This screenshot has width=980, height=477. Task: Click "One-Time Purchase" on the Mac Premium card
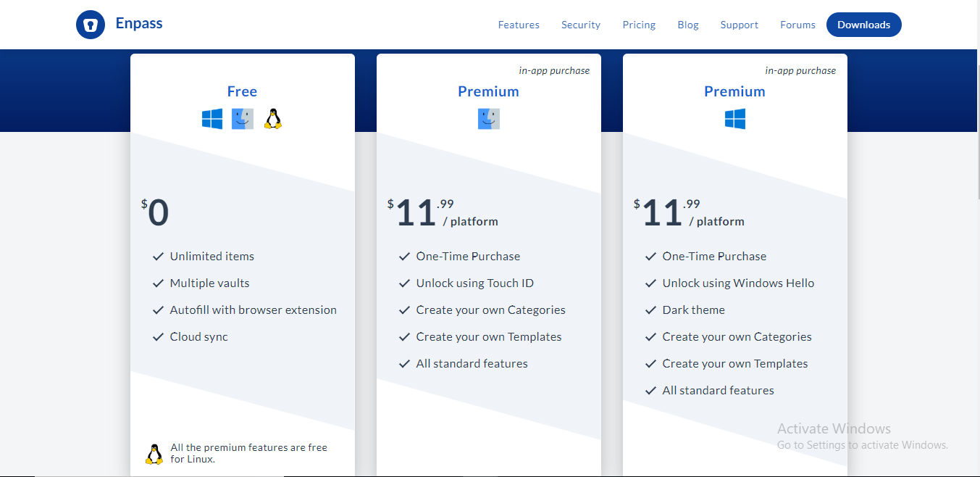(468, 257)
